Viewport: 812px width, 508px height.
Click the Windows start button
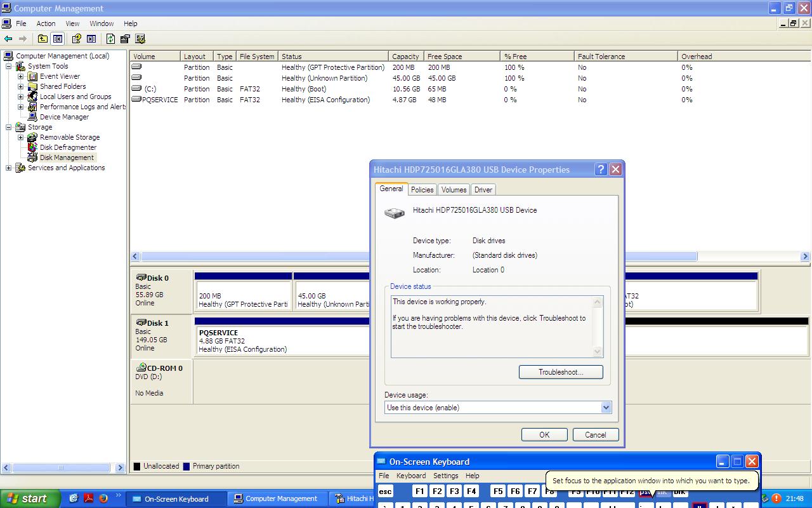pos(30,498)
